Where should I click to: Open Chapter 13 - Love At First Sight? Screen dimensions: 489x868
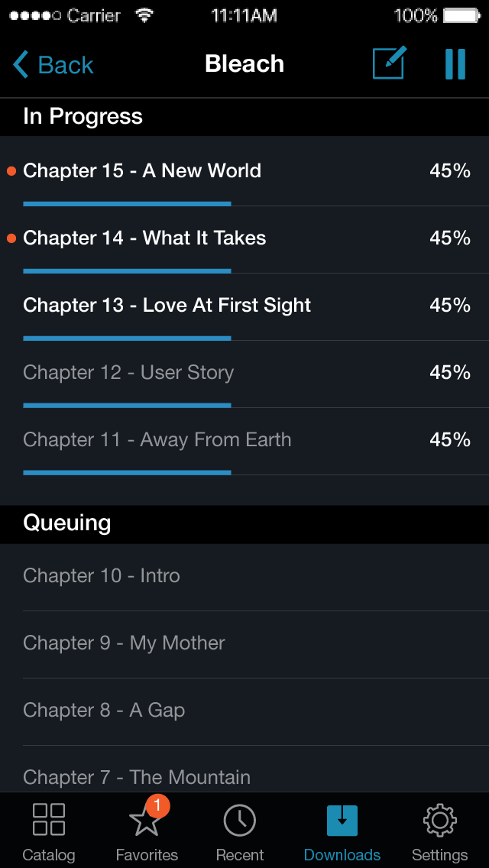pos(167,305)
